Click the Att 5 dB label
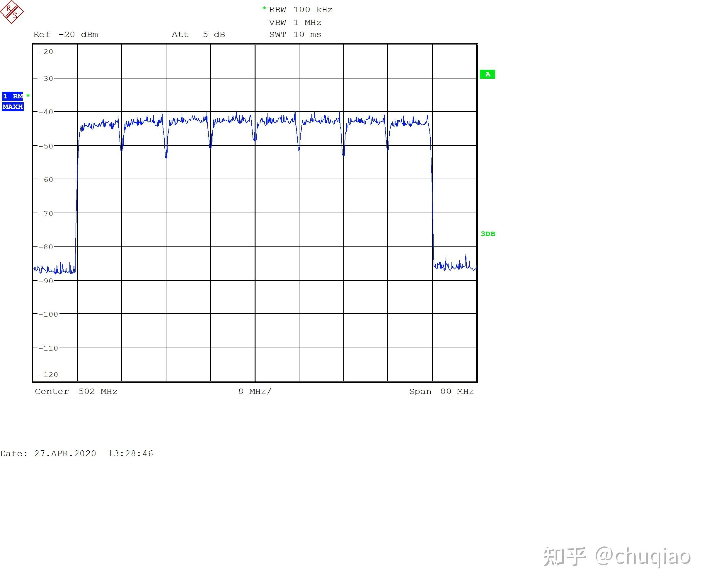 tap(198, 35)
